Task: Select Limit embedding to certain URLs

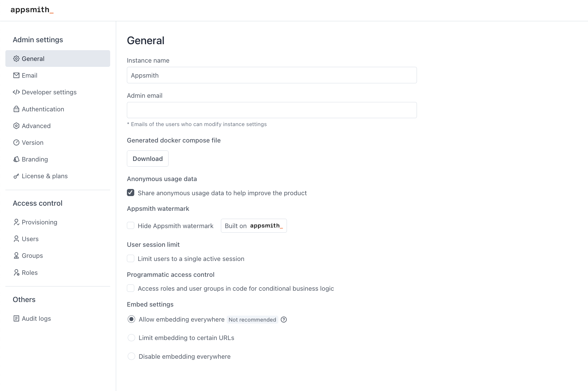Action: tap(131, 338)
